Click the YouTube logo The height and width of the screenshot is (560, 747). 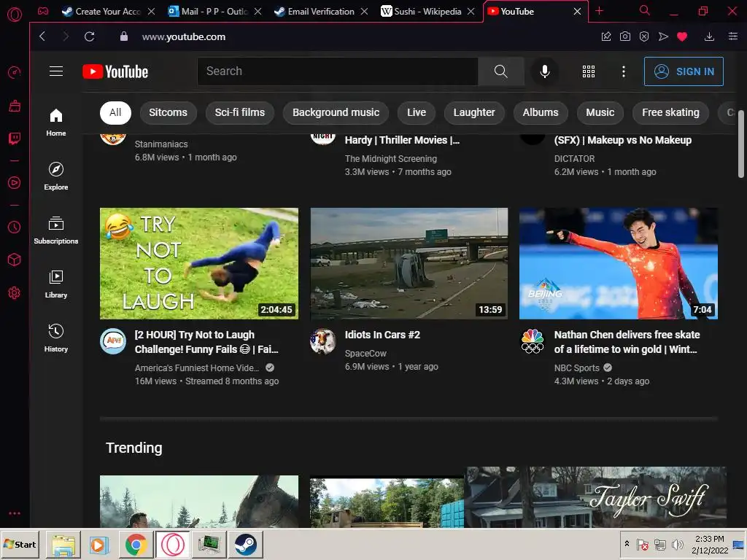pos(115,71)
